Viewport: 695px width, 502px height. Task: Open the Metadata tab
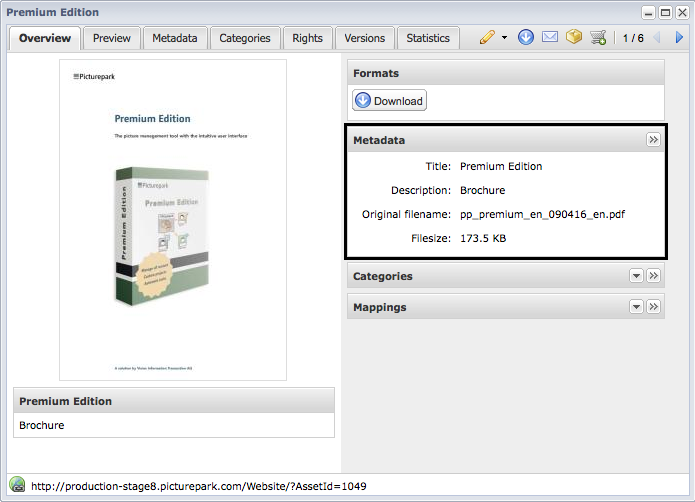coord(175,39)
